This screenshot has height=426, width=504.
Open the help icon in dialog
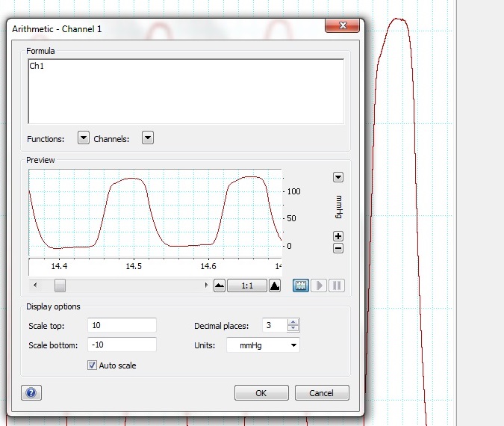(x=31, y=392)
